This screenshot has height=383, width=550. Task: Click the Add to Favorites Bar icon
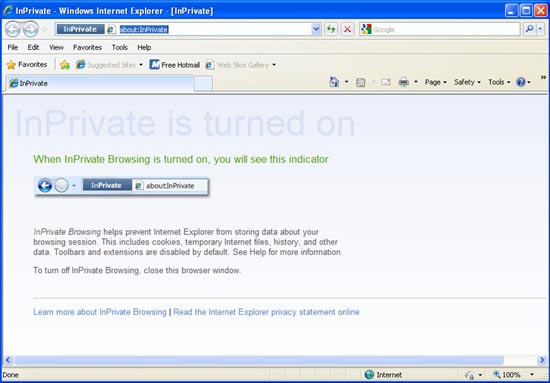coord(65,65)
